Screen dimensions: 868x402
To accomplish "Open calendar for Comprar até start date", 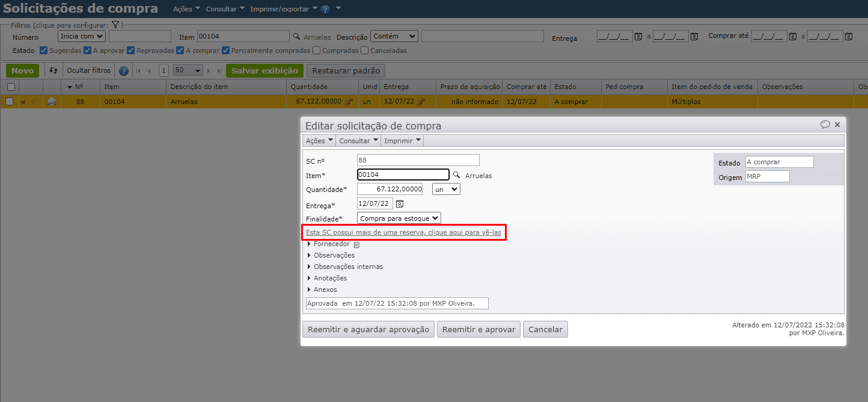I will 793,37.
